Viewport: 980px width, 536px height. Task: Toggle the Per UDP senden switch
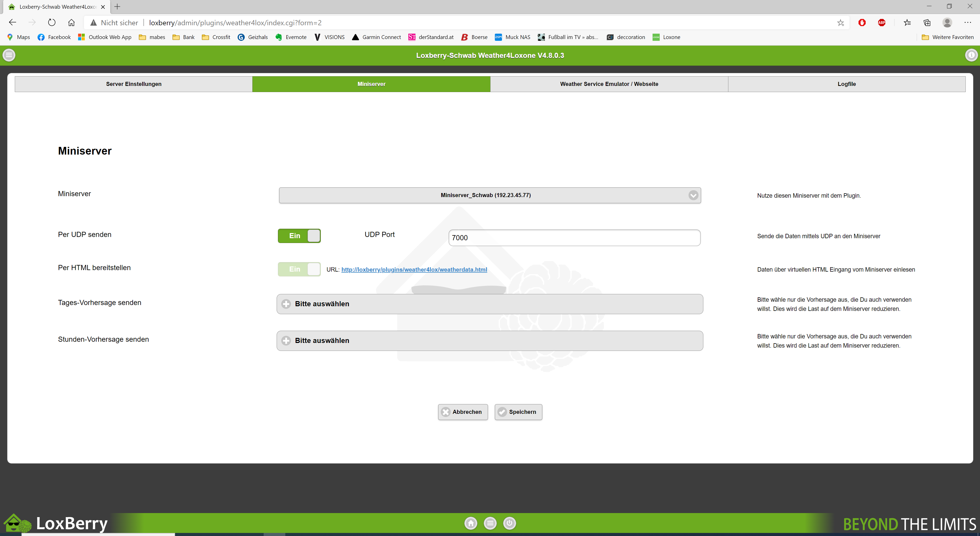coord(299,236)
